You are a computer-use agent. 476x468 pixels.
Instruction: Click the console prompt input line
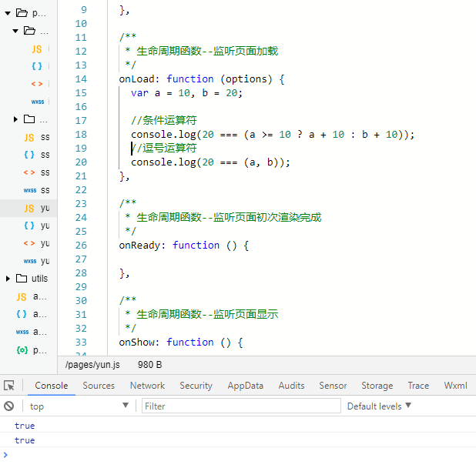point(240,455)
